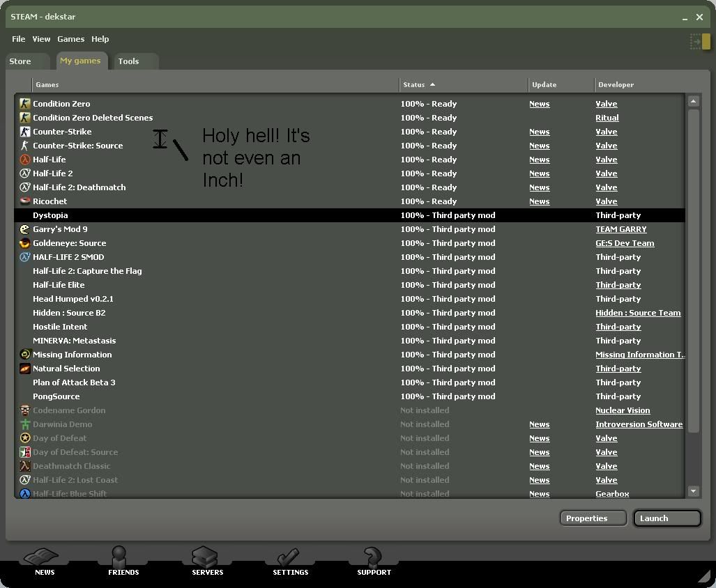Click the Day of Defeat: Source icon
Viewport: 716px width, 588px height.
(24, 452)
